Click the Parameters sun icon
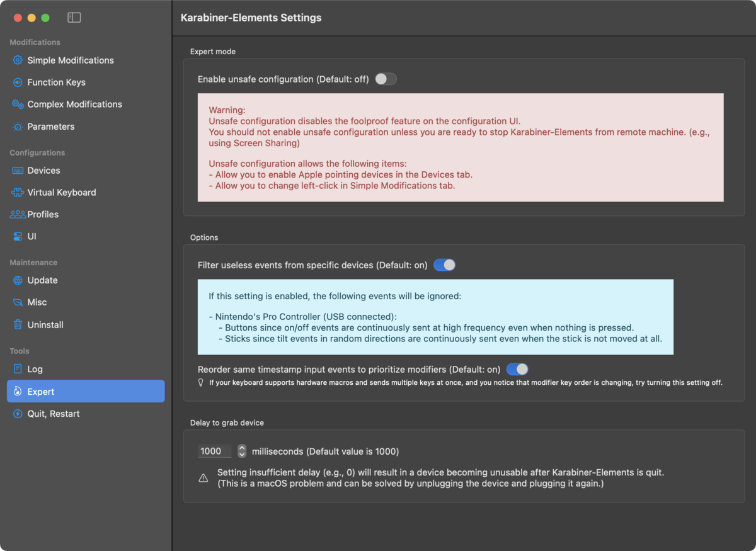Image resolution: width=756 pixels, height=551 pixels. 18,127
